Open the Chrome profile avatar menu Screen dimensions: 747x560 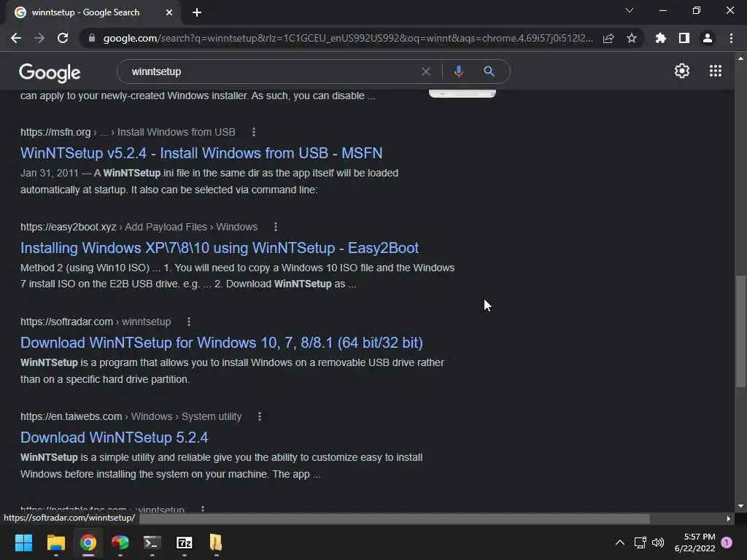708,38
